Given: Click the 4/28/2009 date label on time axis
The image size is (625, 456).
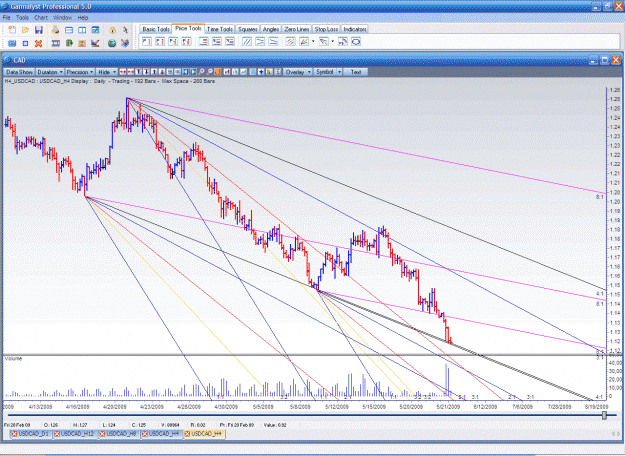Looking at the screenshot, I should (x=189, y=407).
